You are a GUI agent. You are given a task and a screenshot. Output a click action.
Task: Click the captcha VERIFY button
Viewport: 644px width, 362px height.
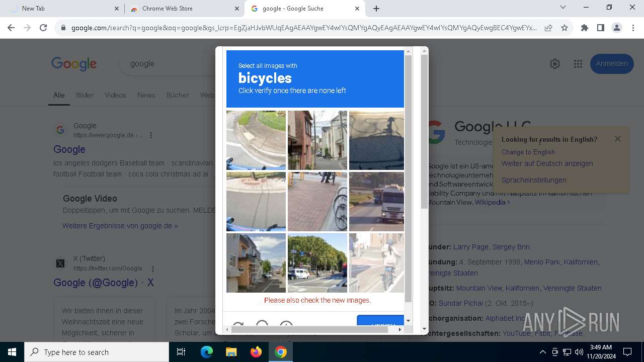(x=381, y=320)
